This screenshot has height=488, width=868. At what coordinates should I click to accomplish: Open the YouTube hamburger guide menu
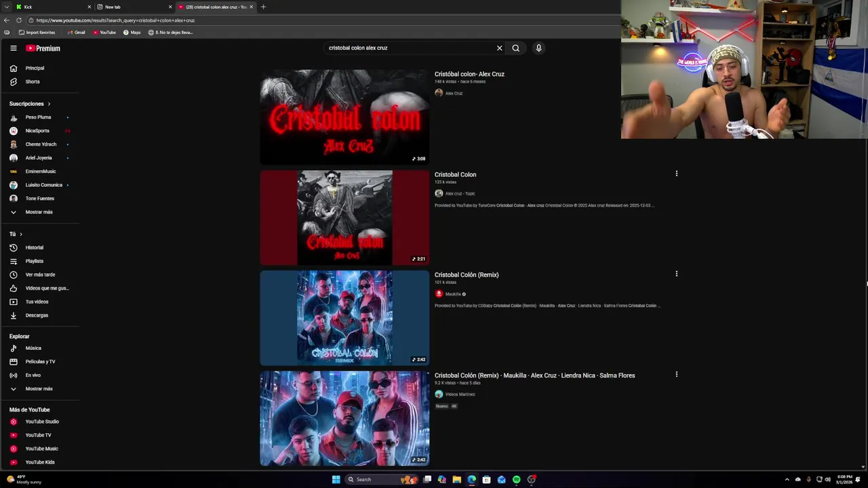pos(13,48)
